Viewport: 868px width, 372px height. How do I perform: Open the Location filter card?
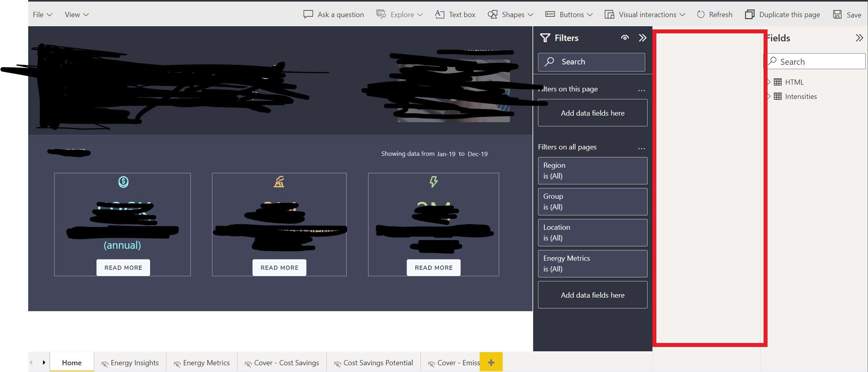593,232
